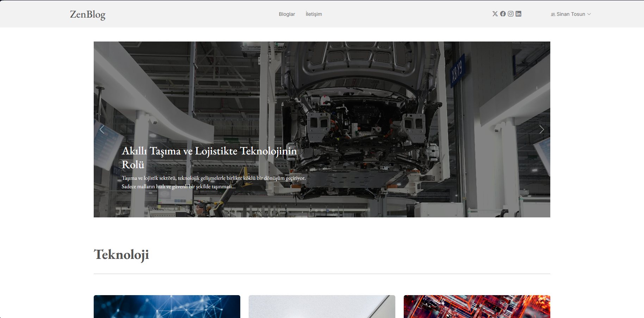Click the active blue carousel indicator dot
Screen dimensions: 644x318
(328, 210)
